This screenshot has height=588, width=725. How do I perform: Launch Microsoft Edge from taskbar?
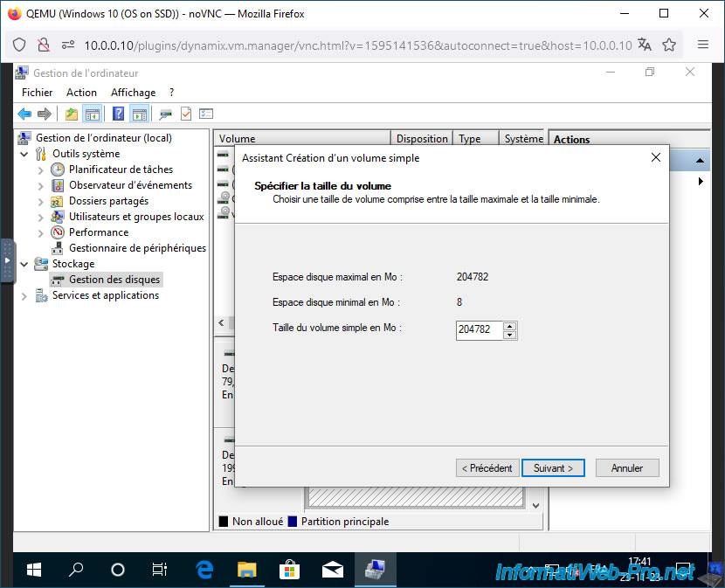pyautogui.click(x=204, y=570)
